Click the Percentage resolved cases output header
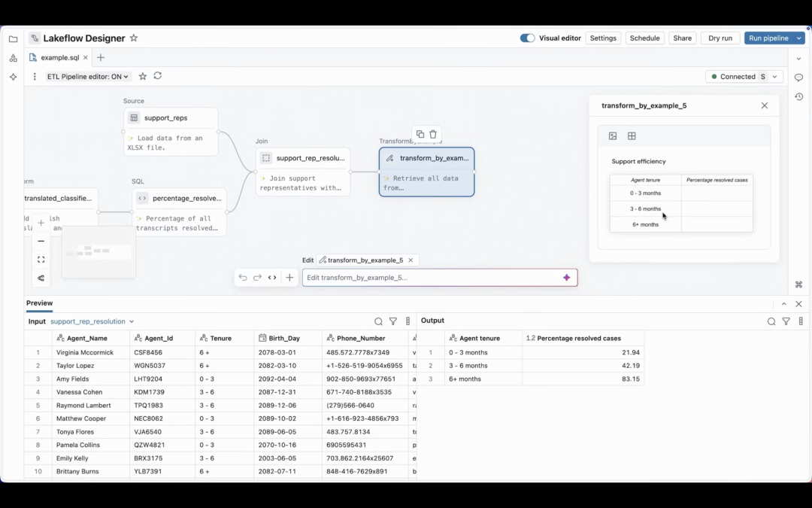The height and width of the screenshot is (508, 812). point(583,338)
